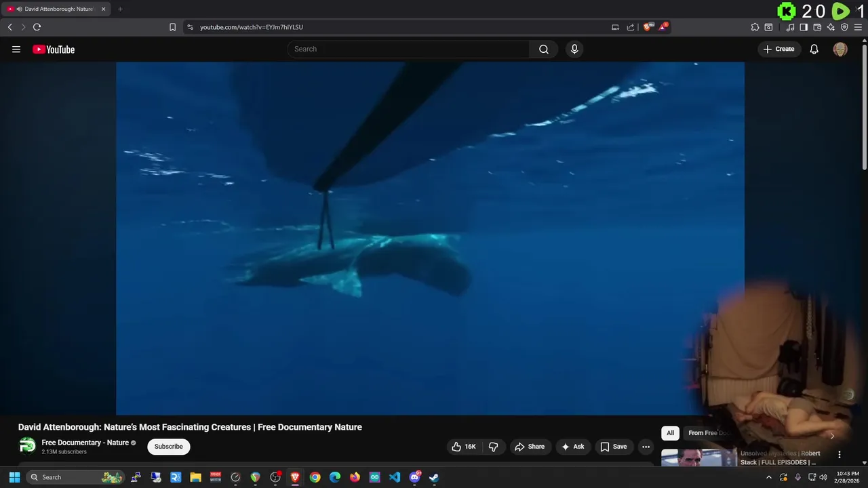
Task: Open Brave VPN shield icon
Action: click(844, 27)
